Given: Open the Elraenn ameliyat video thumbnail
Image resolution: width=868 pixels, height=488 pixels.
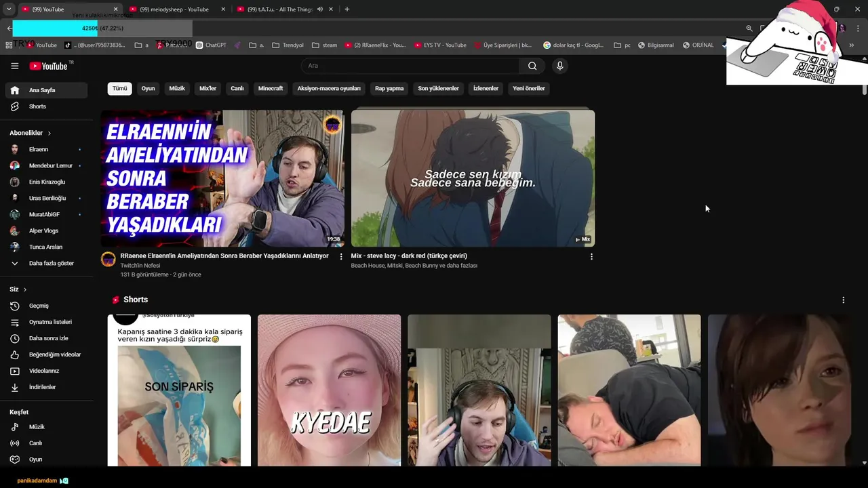Looking at the screenshot, I should (222, 178).
